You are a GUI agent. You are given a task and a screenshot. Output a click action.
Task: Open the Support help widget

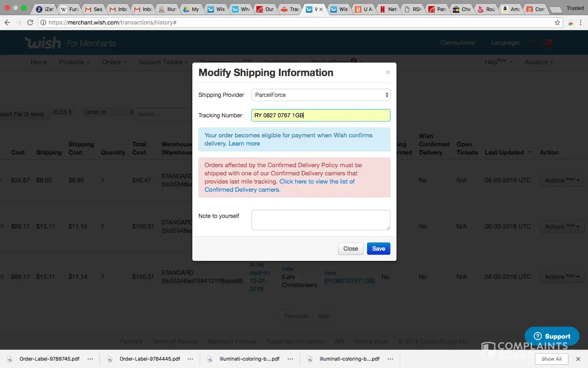[552, 336]
